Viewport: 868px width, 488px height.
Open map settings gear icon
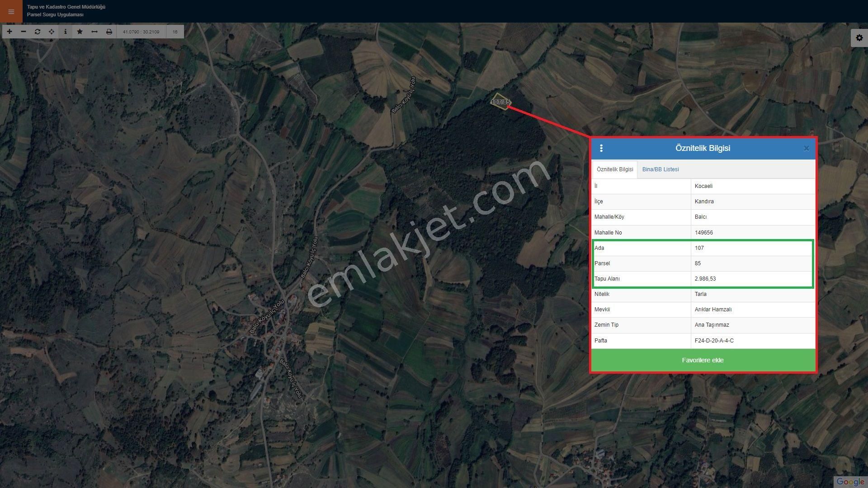click(859, 38)
